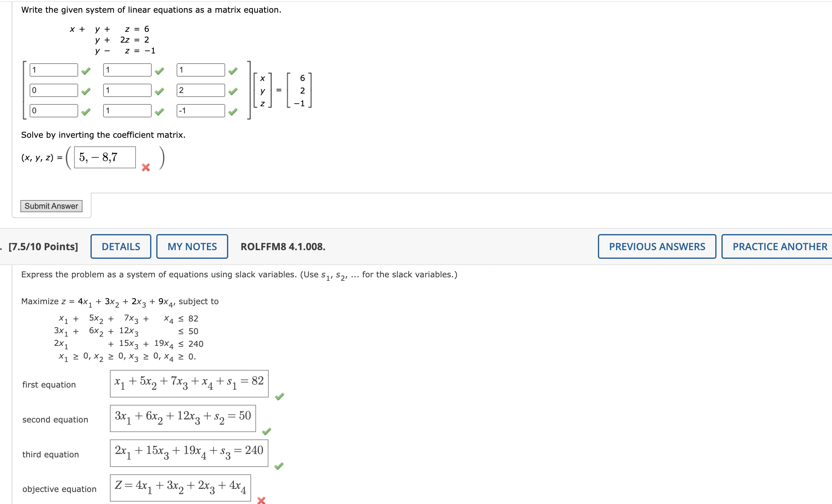This screenshot has width=832, height=504.
Task: Click the green checkmark beside the third equation
Action: pyautogui.click(x=279, y=466)
